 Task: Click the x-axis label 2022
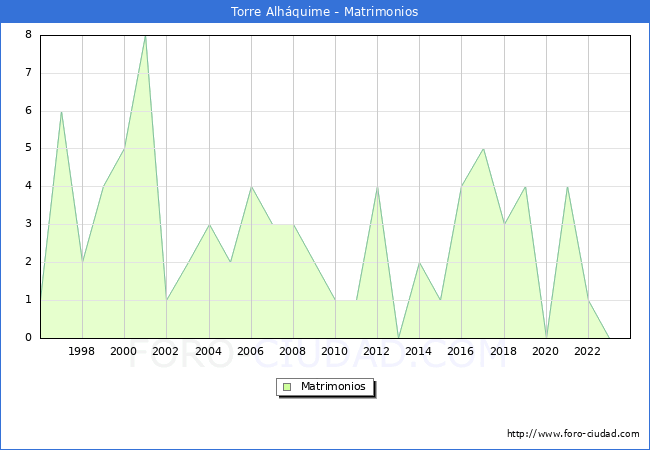pyautogui.click(x=587, y=351)
